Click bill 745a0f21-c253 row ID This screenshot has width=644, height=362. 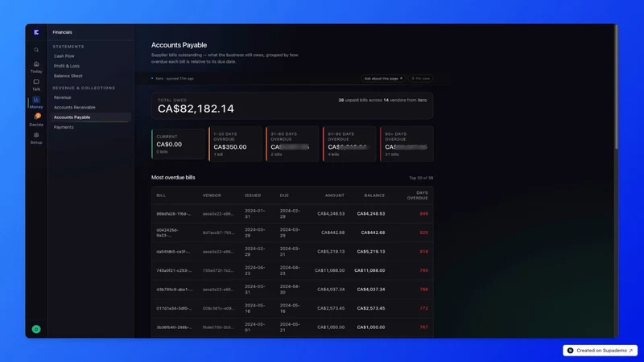pos(174,270)
